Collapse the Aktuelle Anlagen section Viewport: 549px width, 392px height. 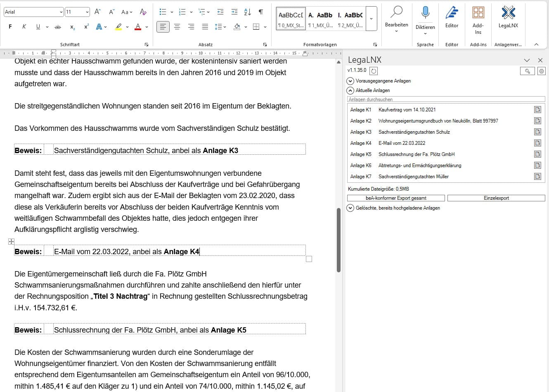(x=350, y=90)
